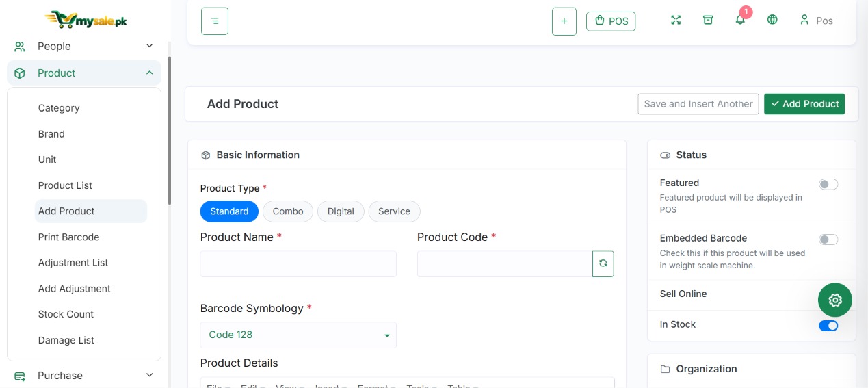Toggle the sidebar with hamburger menu button
Screen dimensions: 868x388
pyautogui.click(x=215, y=21)
